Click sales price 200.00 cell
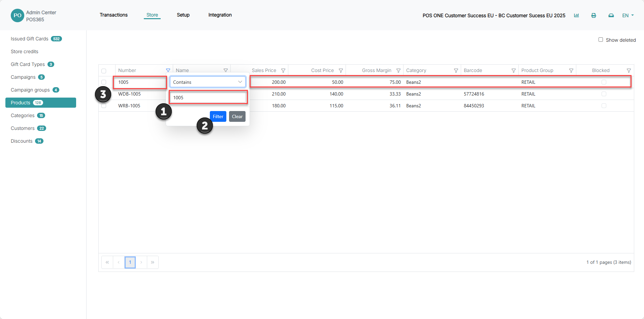Image resolution: width=644 pixels, height=319 pixels. click(279, 82)
